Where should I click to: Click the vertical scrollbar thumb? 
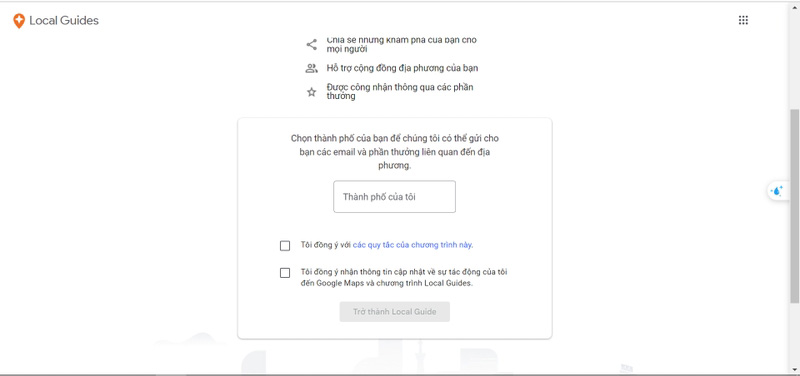pos(795,204)
